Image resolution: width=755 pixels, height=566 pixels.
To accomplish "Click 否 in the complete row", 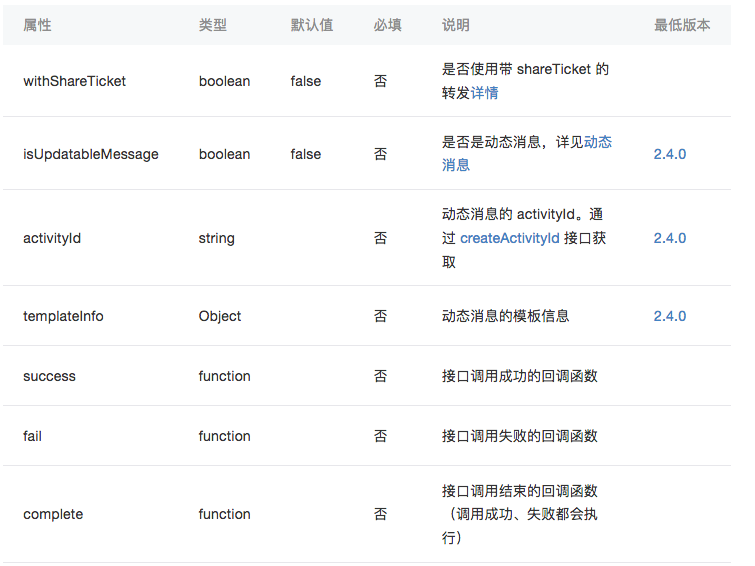I will tap(380, 514).
